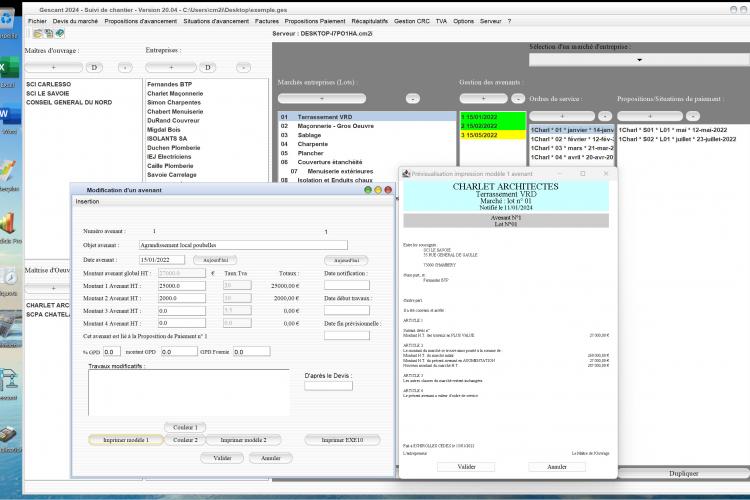This screenshot has height=500, width=750.
Task: Remove a lot with the Marchés entreprises minus button
Action: [x=413, y=99]
